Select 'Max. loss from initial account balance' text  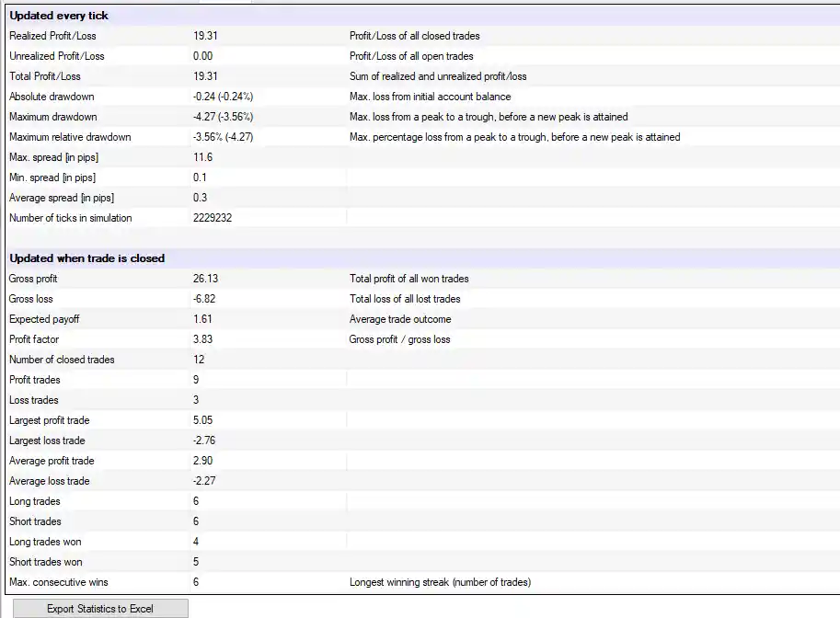coord(431,97)
